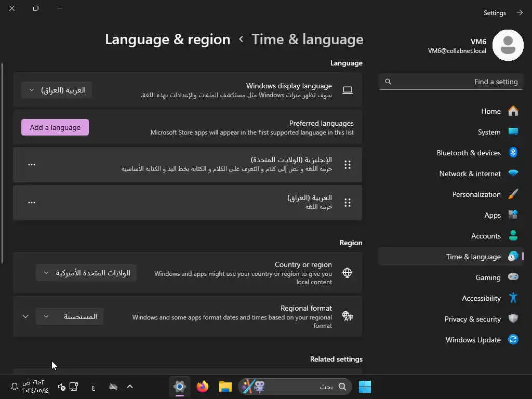Click the network display tray icon
Screen dimensions: 532x399
tap(74, 387)
